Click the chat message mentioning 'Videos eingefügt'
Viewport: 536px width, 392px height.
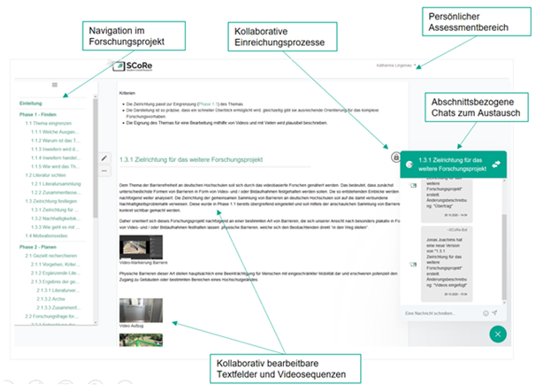[x=447, y=264]
